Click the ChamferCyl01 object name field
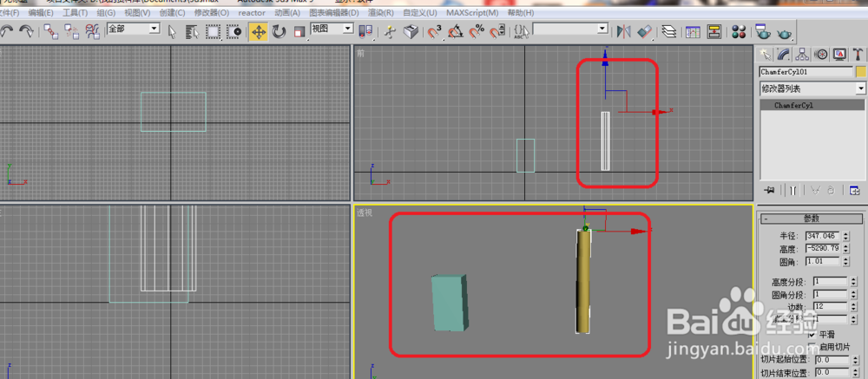This screenshot has width=868, height=379. pyautogui.click(x=806, y=72)
